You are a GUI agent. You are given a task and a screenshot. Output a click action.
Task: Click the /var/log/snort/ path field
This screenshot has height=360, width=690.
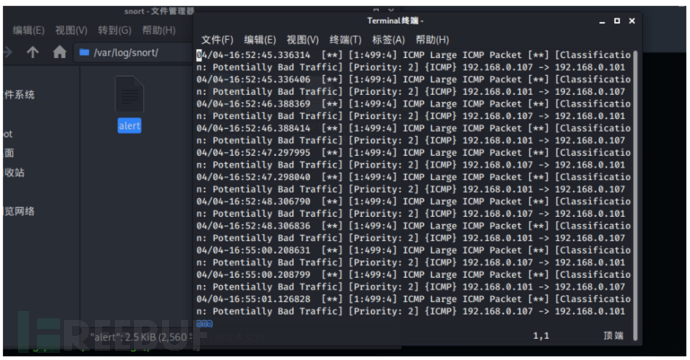[133, 53]
